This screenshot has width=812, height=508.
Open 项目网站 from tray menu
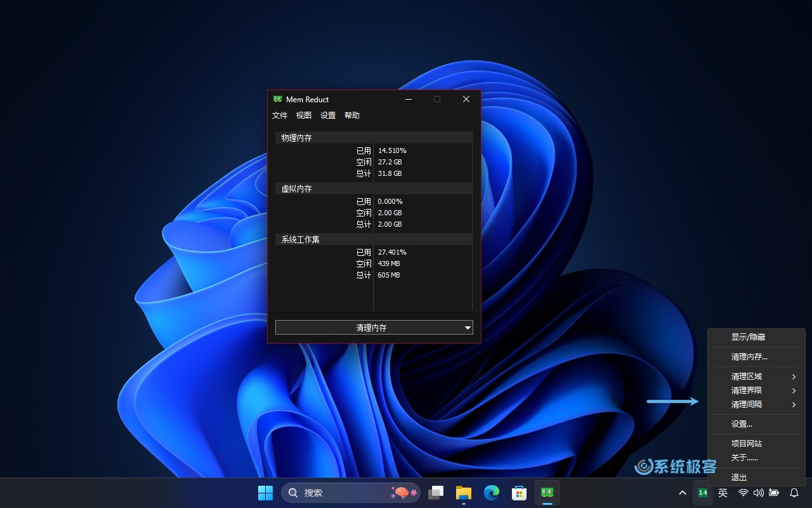pos(757,444)
